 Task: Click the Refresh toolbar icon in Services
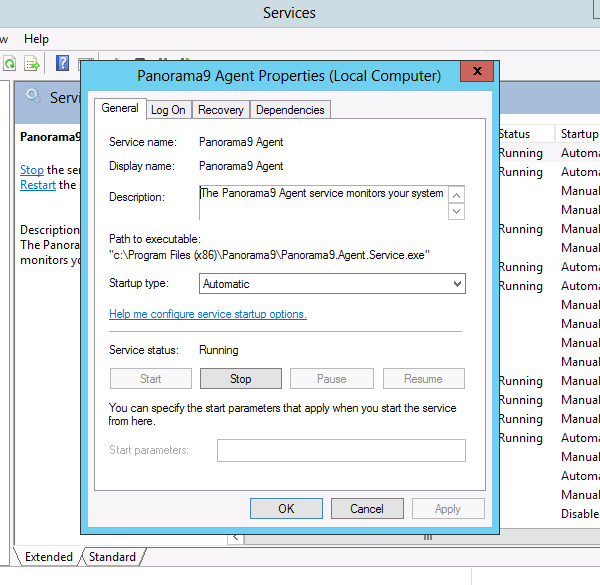(10, 63)
